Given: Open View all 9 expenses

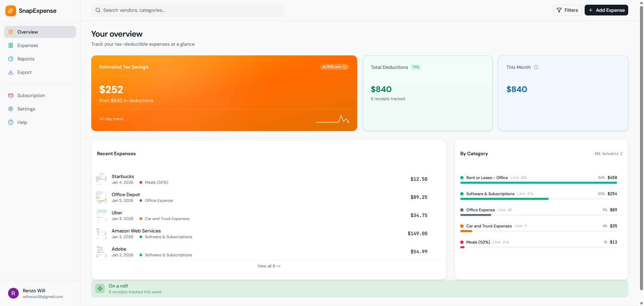Looking at the screenshot, I should [x=268, y=266].
